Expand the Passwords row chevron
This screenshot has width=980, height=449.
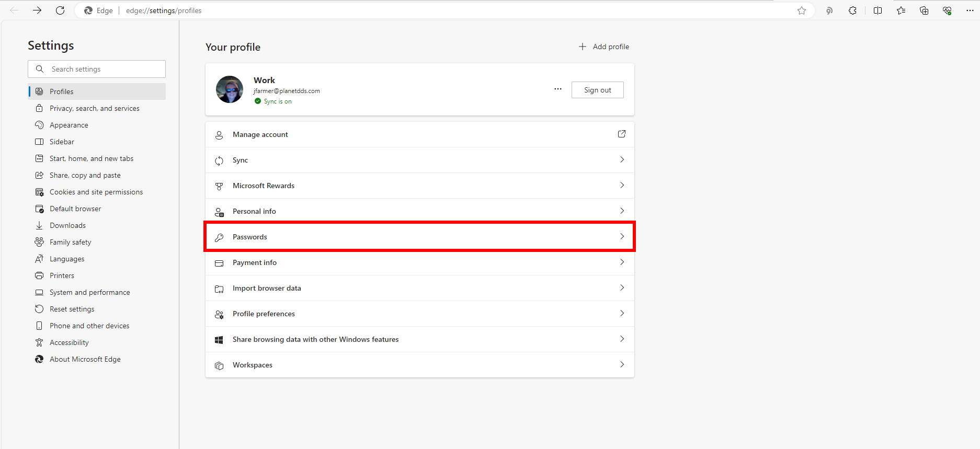(622, 237)
